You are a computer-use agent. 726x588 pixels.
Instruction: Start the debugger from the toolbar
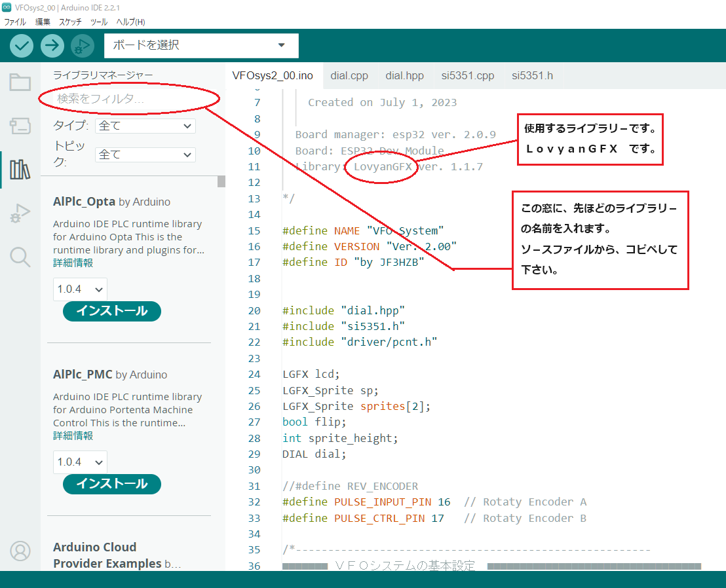tap(83, 46)
